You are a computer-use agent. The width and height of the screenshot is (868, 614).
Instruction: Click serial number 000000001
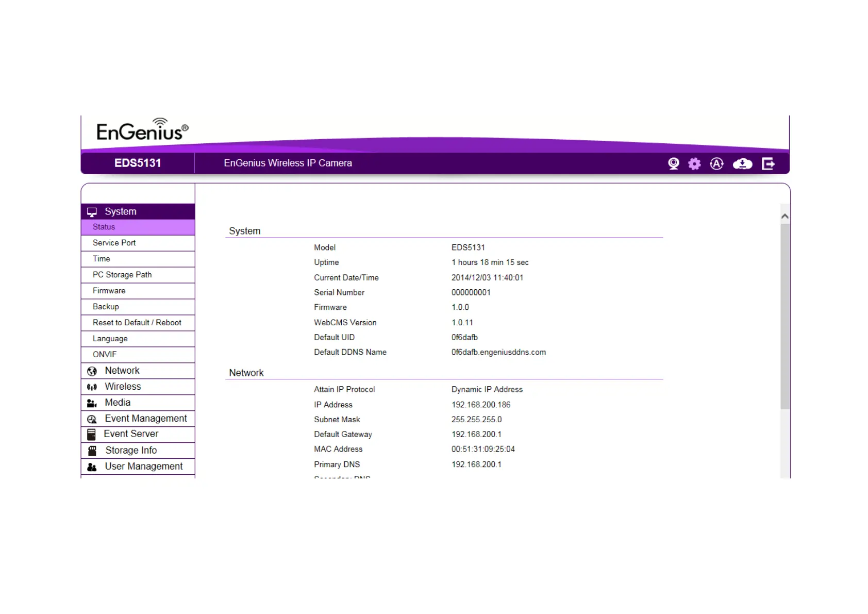point(471,292)
